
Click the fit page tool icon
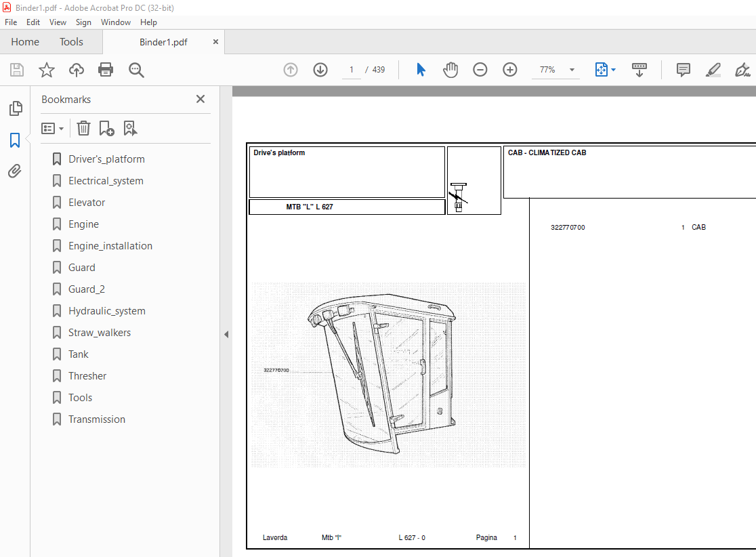tap(602, 70)
